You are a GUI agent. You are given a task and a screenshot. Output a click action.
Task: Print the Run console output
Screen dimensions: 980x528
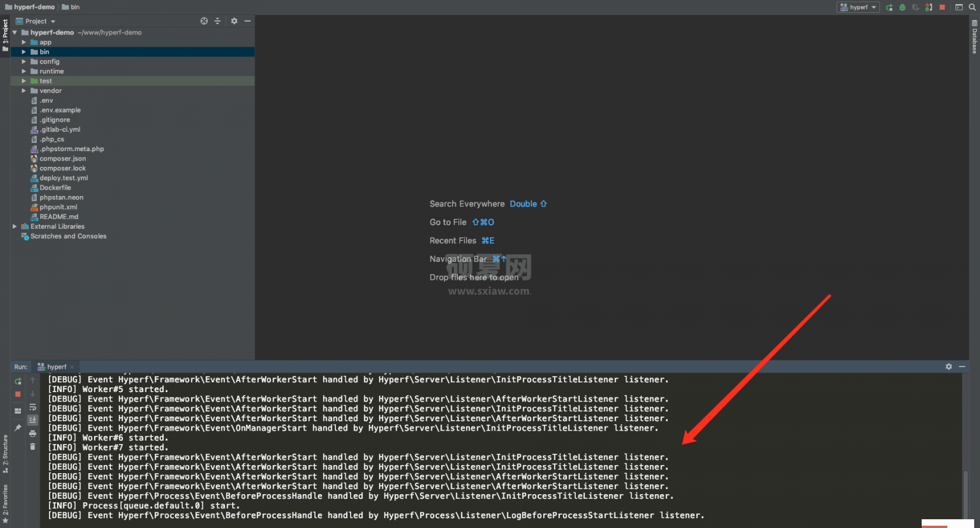click(x=33, y=433)
